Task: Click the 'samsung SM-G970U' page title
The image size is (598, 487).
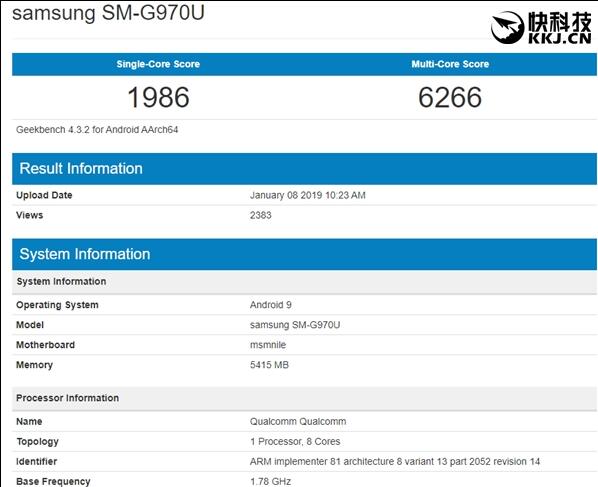Action: coord(108,13)
